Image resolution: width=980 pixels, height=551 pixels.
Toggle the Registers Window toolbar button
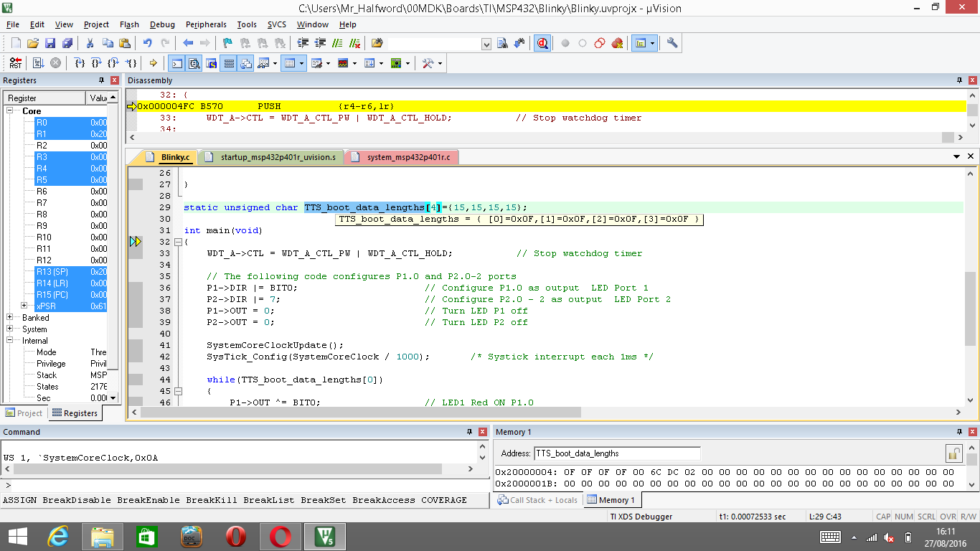pos(229,63)
